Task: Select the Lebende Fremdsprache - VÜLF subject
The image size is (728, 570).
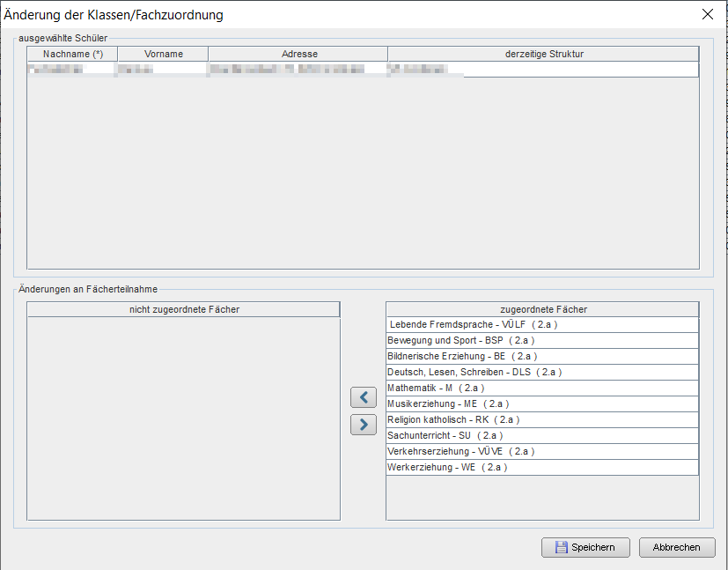Action: (474, 324)
